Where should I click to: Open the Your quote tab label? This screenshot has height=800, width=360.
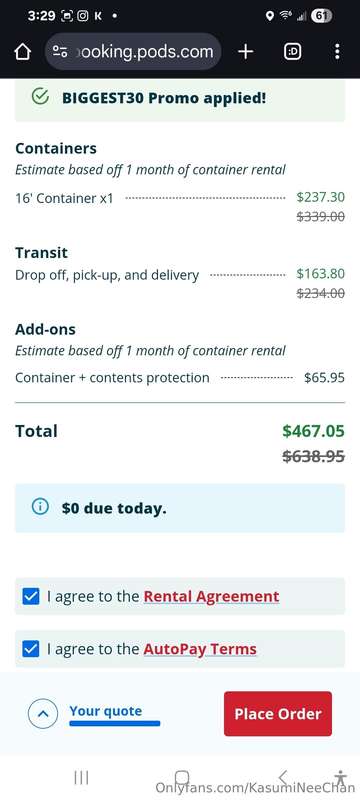pos(106,711)
